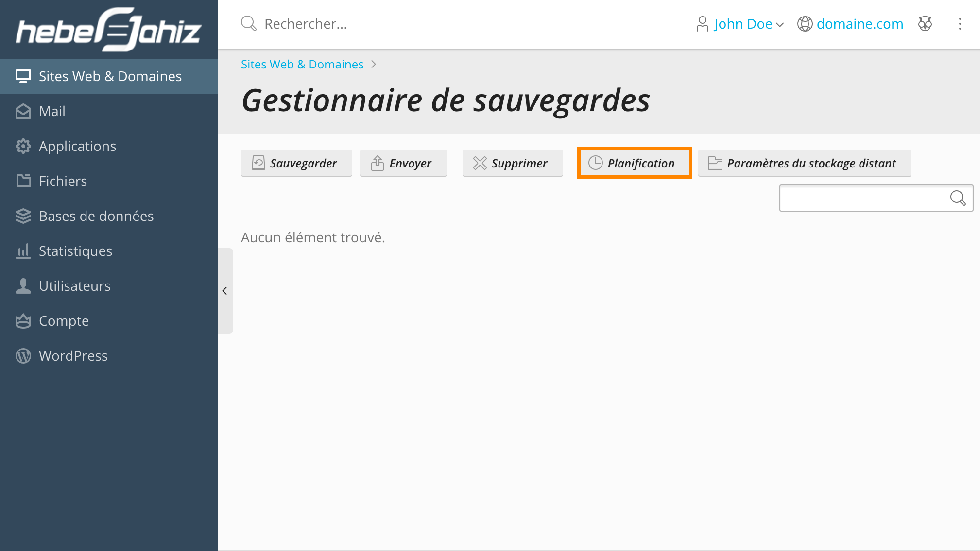Click the Compte crown icon

(23, 321)
